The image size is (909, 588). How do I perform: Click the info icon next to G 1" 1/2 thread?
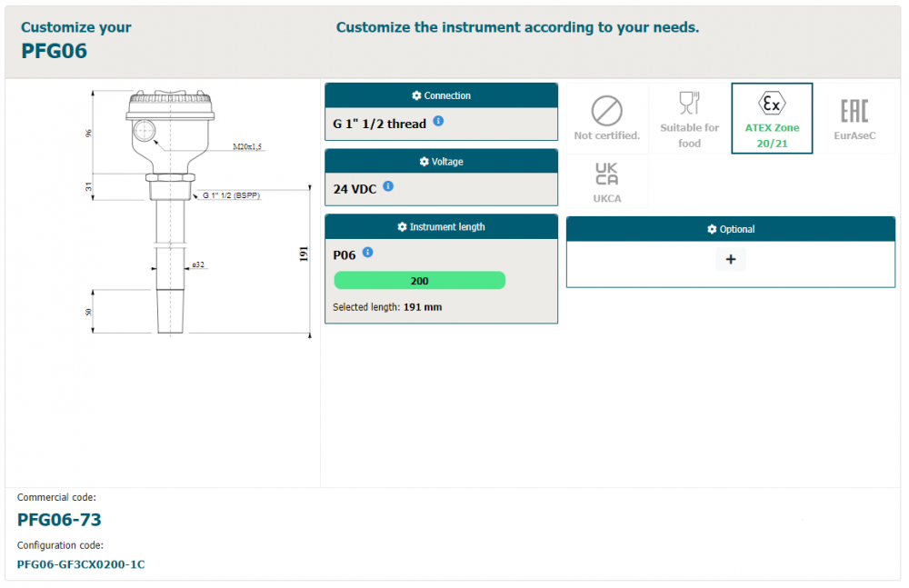tap(438, 121)
